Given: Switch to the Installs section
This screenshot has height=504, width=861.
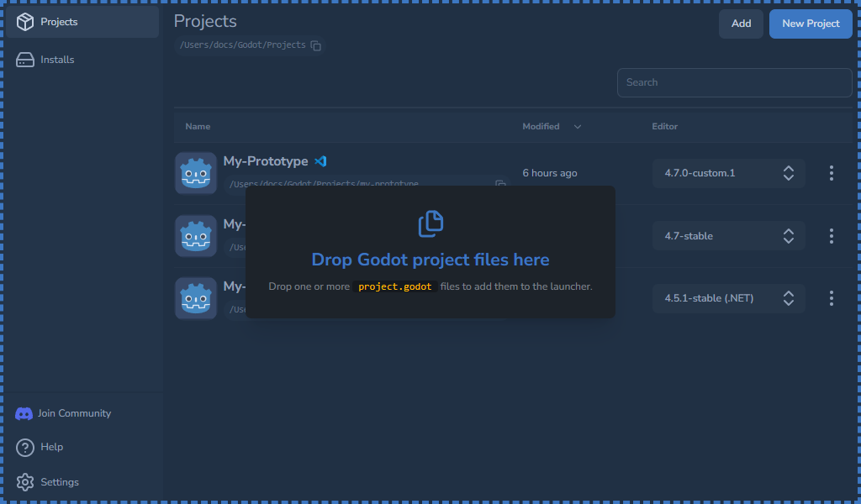Looking at the screenshot, I should (82, 60).
